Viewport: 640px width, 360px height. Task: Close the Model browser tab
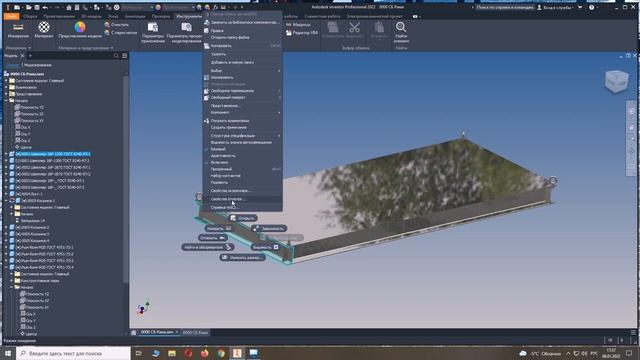point(22,56)
